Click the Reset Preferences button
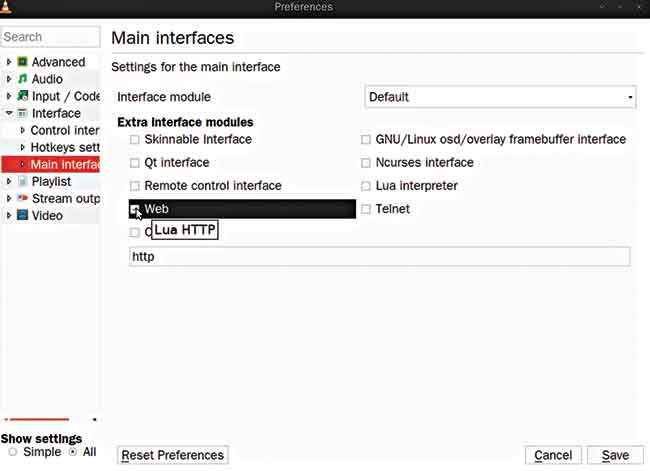 pyautogui.click(x=172, y=455)
